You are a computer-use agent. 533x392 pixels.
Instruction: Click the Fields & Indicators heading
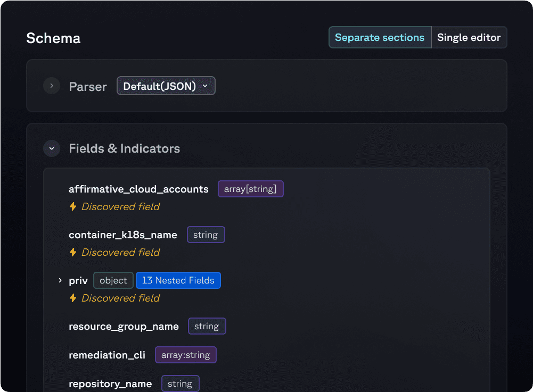125,148
